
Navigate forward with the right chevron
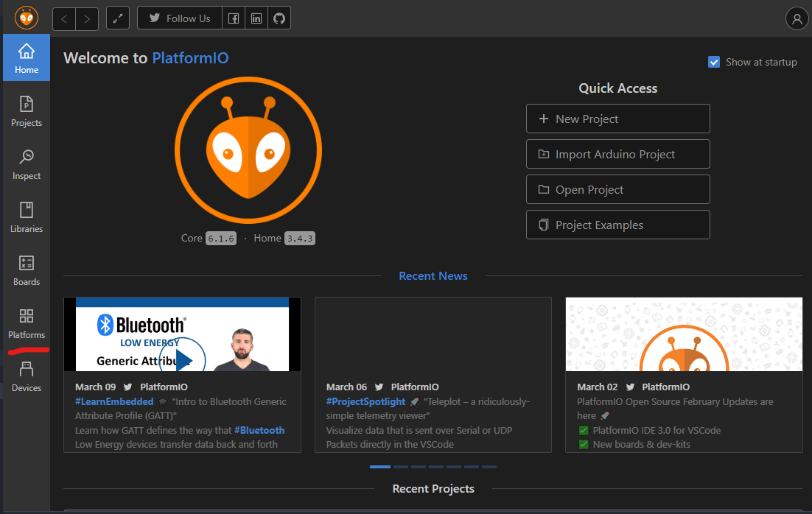87,19
